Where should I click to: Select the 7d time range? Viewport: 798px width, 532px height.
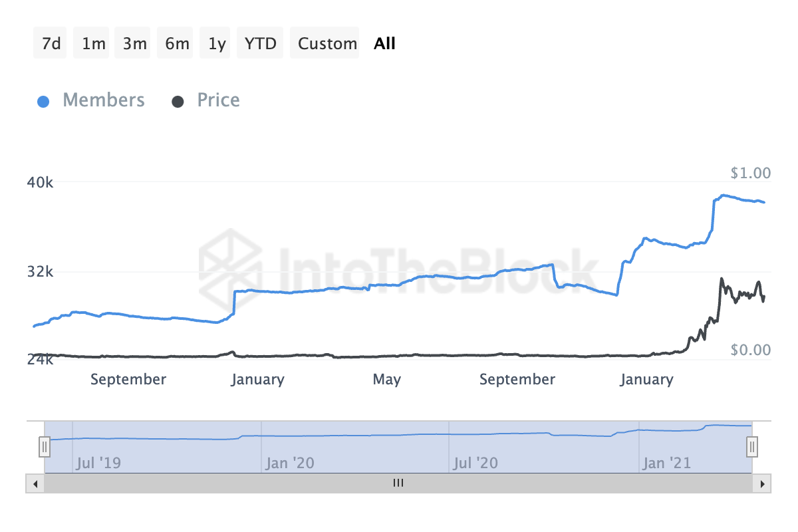tap(51, 44)
